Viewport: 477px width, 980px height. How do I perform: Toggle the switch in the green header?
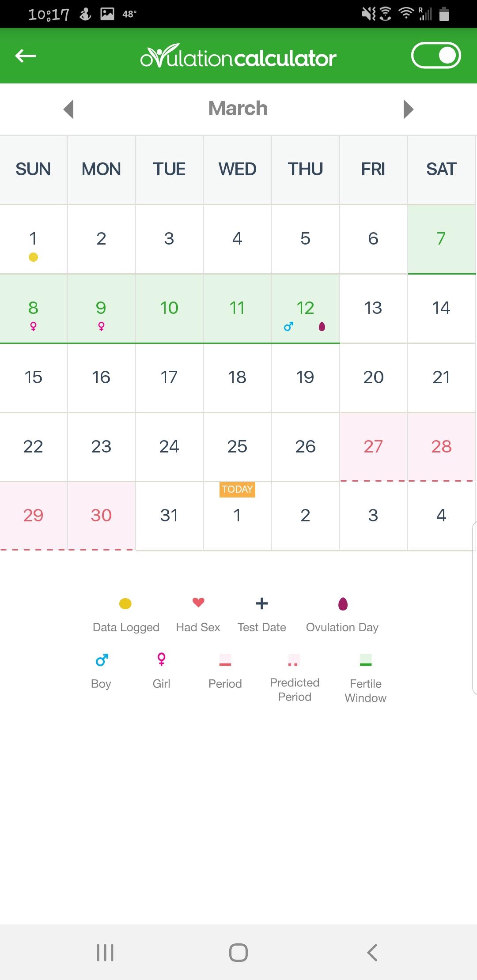436,56
